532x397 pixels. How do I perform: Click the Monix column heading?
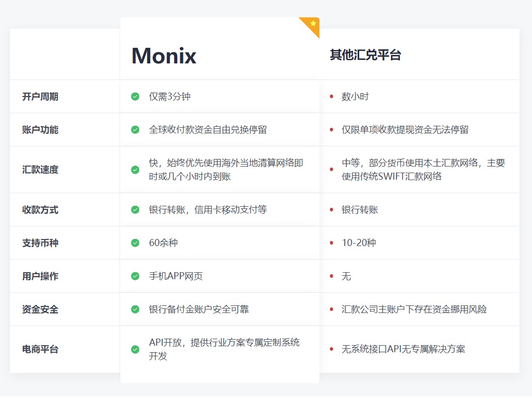(x=164, y=55)
